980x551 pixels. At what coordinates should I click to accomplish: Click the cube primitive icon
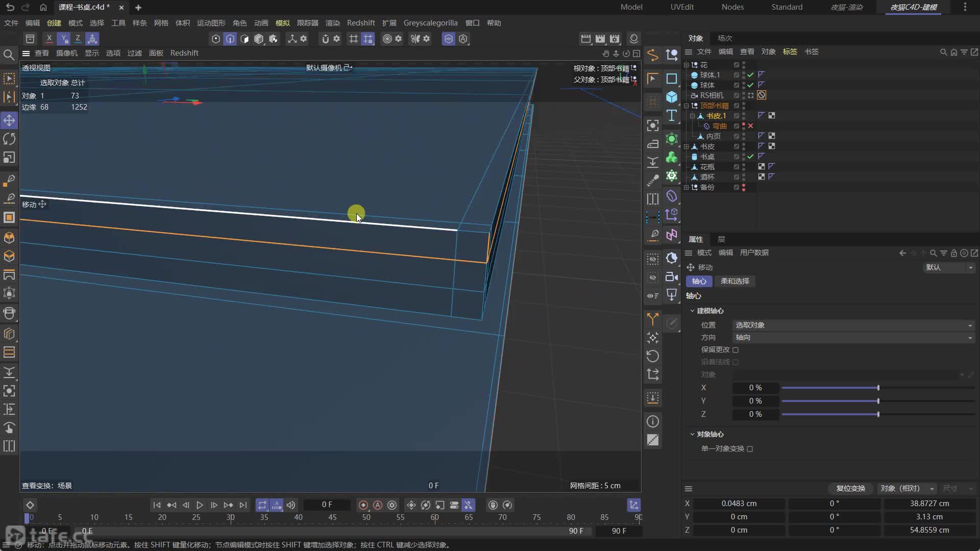tap(672, 97)
